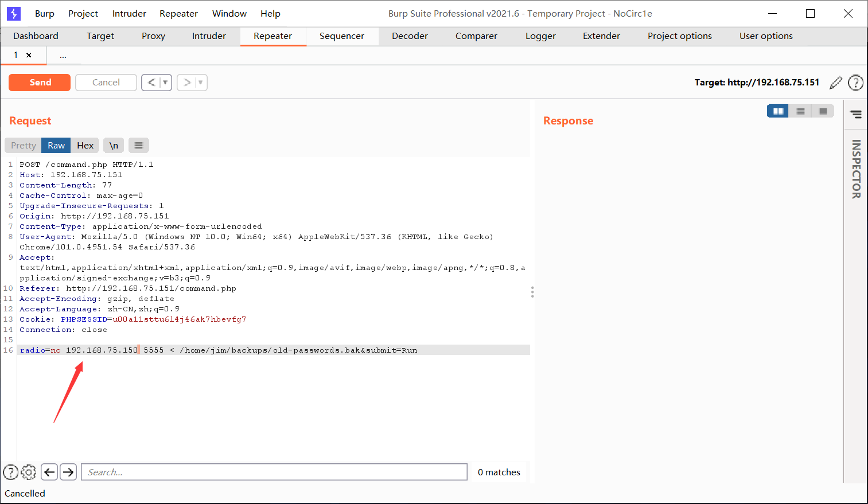Image resolution: width=868 pixels, height=504 pixels.
Task: Click the Send button
Action: click(x=40, y=83)
